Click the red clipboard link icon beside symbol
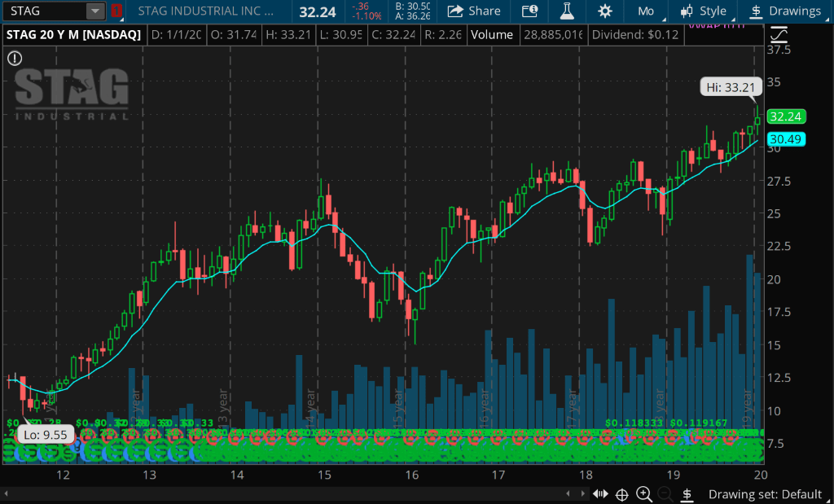 pyautogui.click(x=116, y=11)
